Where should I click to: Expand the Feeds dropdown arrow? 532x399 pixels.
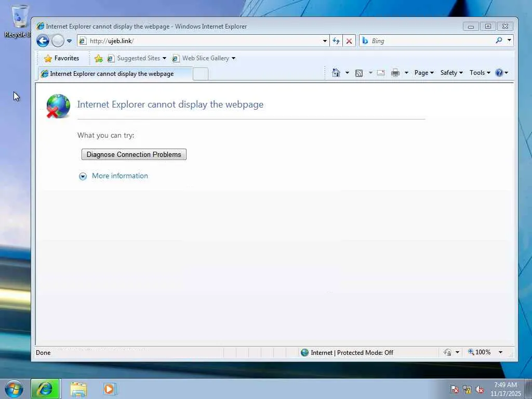370,73
